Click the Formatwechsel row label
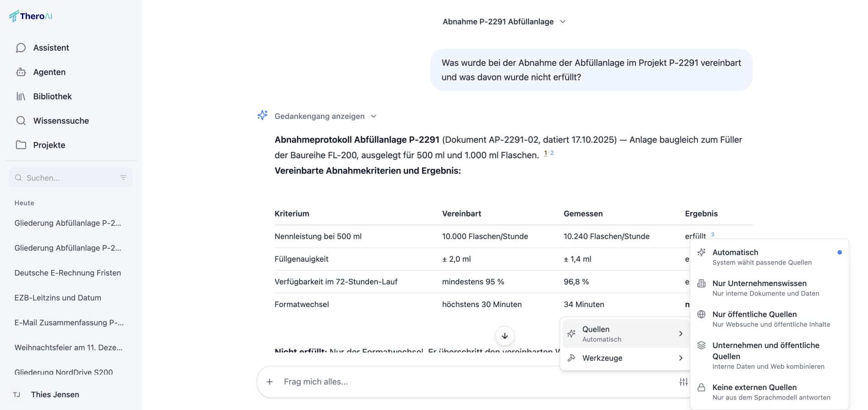Image resolution: width=868 pixels, height=410 pixels. pos(302,305)
